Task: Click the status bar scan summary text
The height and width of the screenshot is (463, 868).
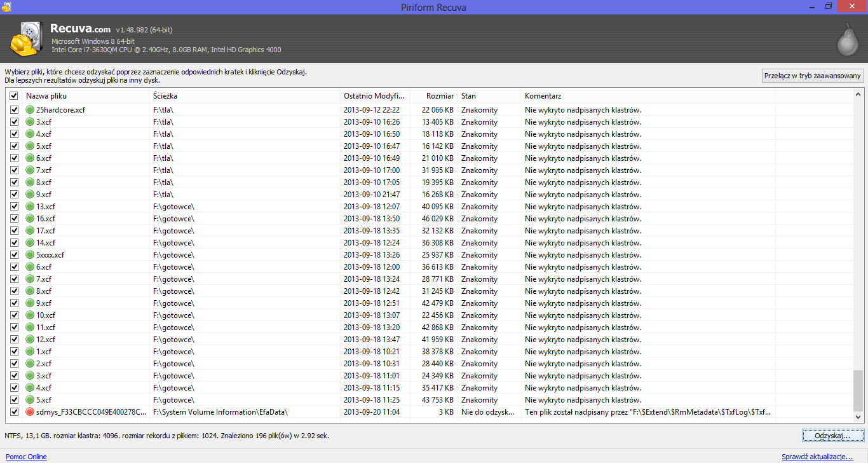Action: point(167,436)
